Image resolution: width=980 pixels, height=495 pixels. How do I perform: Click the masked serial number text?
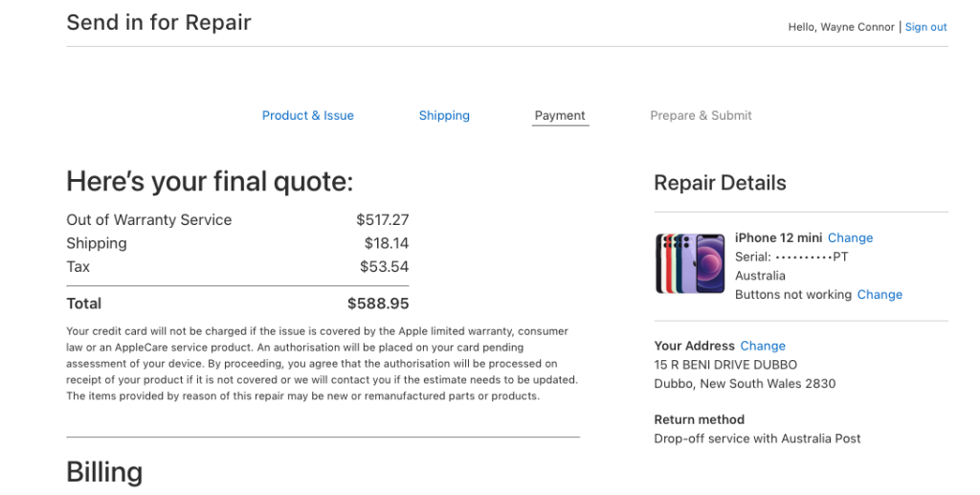point(791,257)
